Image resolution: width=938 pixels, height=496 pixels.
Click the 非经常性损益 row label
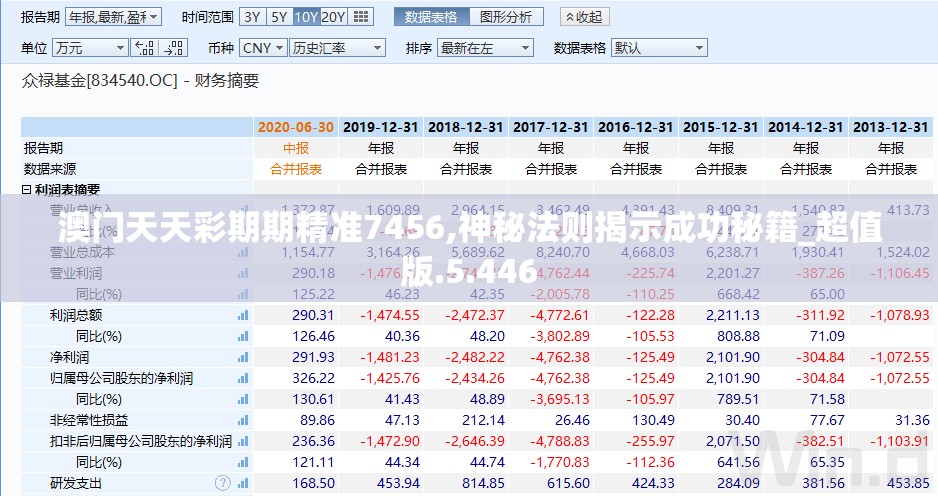coord(89,420)
